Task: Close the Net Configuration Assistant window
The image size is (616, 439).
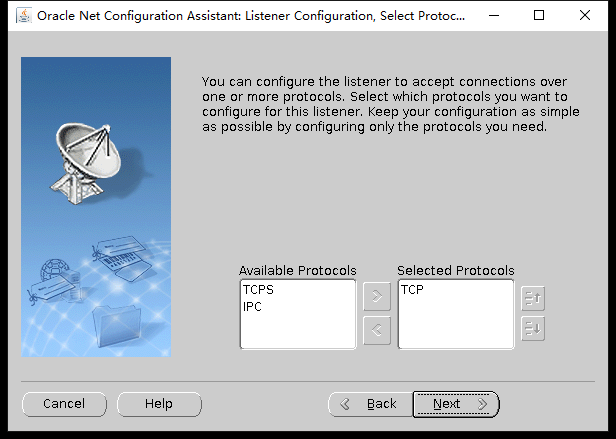Action: [x=585, y=16]
